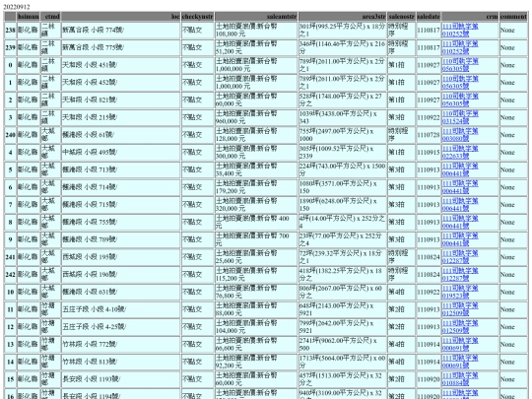Select the location cell ending '813號/'

120,362
